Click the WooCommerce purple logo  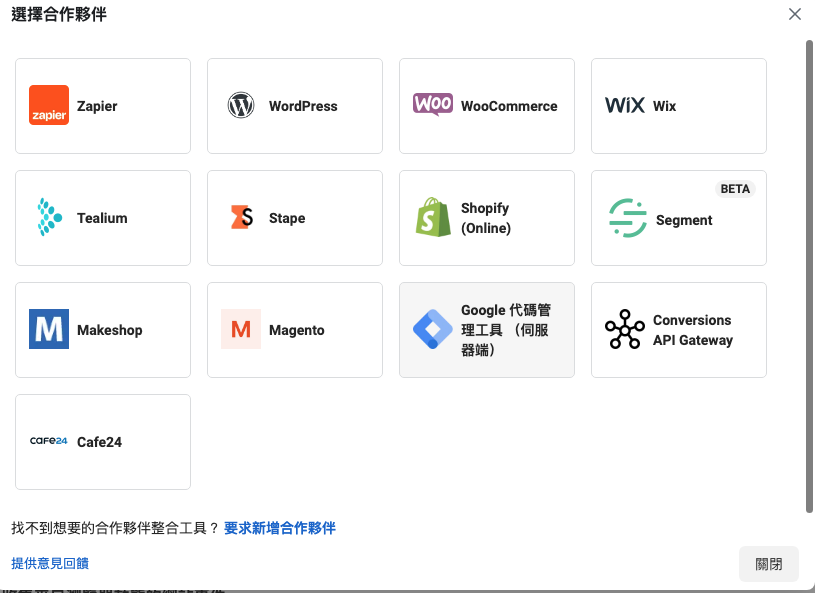433,104
